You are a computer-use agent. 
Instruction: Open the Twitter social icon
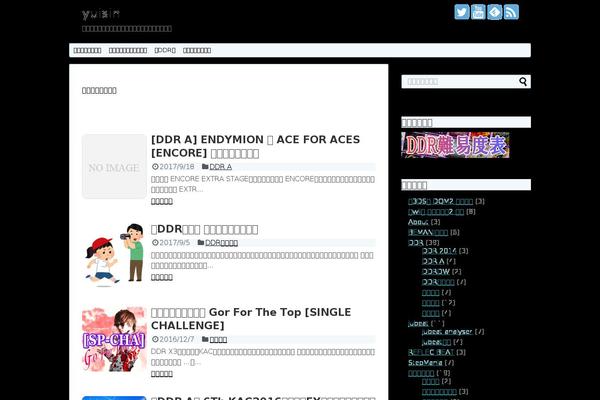(461, 12)
